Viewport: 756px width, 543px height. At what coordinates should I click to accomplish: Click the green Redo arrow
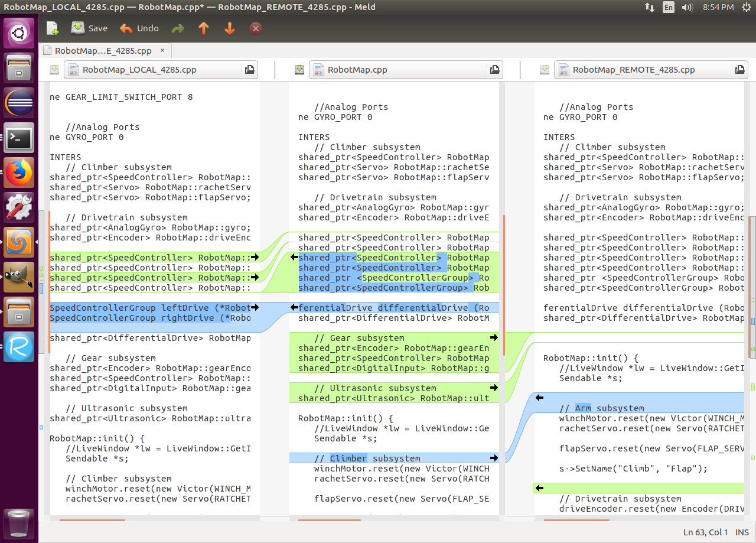(178, 28)
